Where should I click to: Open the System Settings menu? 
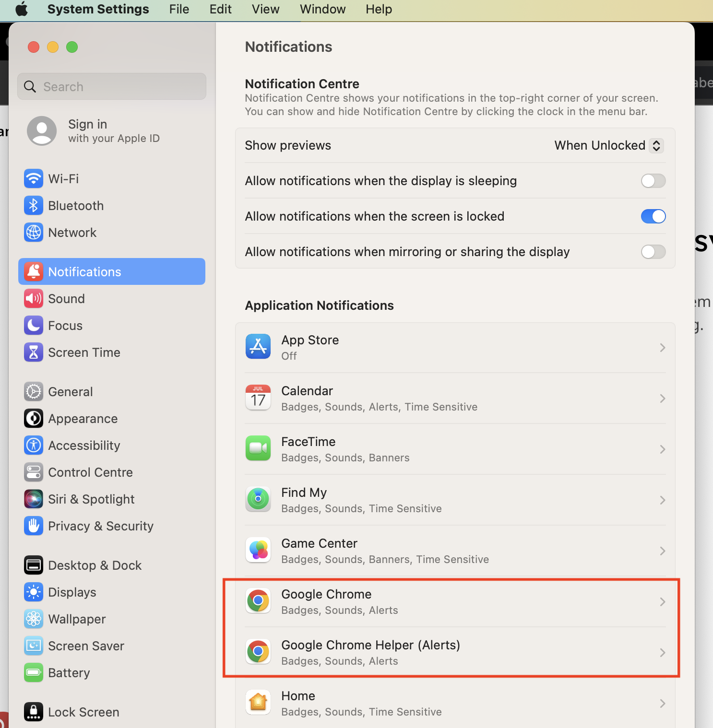click(98, 9)
